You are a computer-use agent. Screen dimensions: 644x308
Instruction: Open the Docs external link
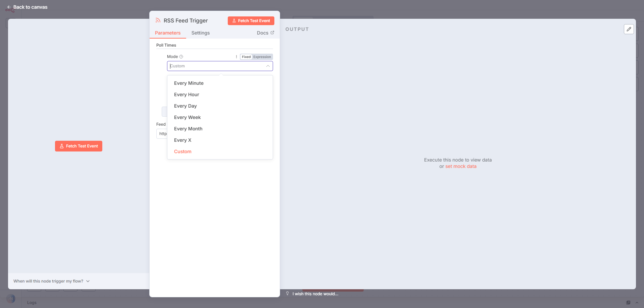point(265,33)
